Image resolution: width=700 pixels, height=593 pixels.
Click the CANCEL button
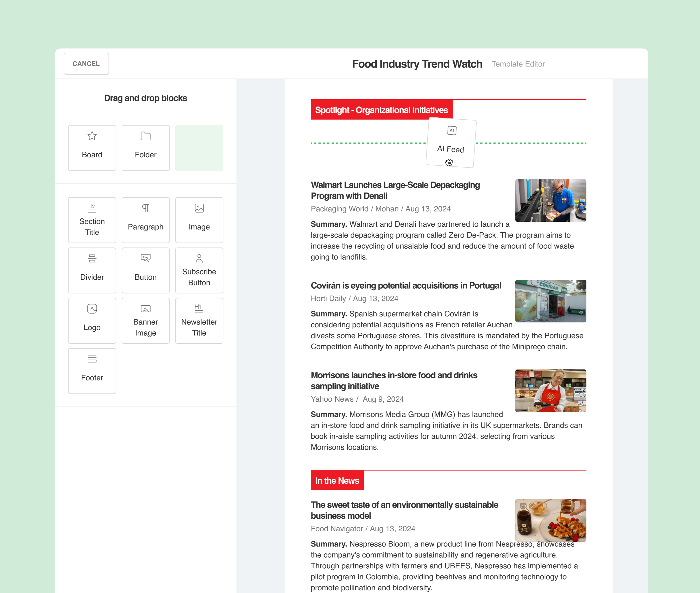86,64
